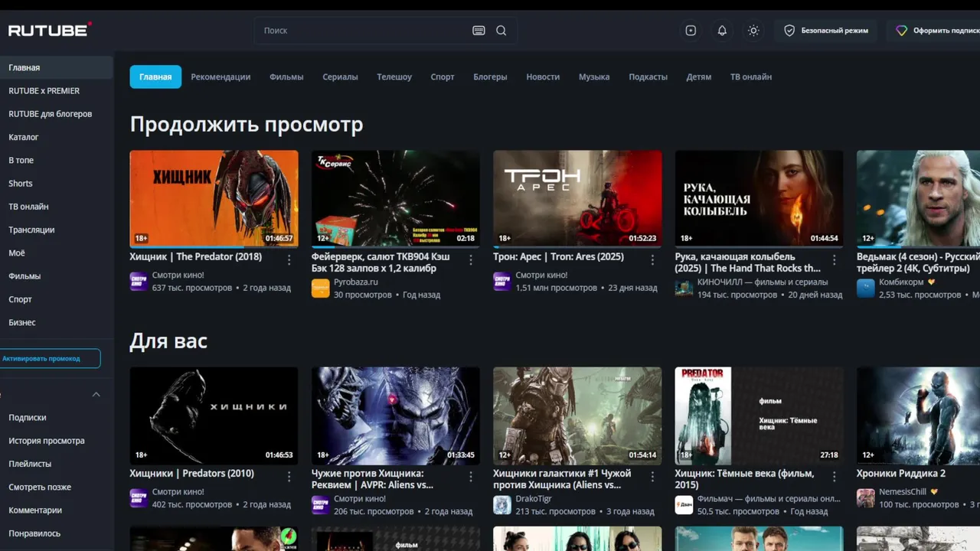Toggle the light/dark theme sun icon
The image size is (980, 551).
(753, 31)
